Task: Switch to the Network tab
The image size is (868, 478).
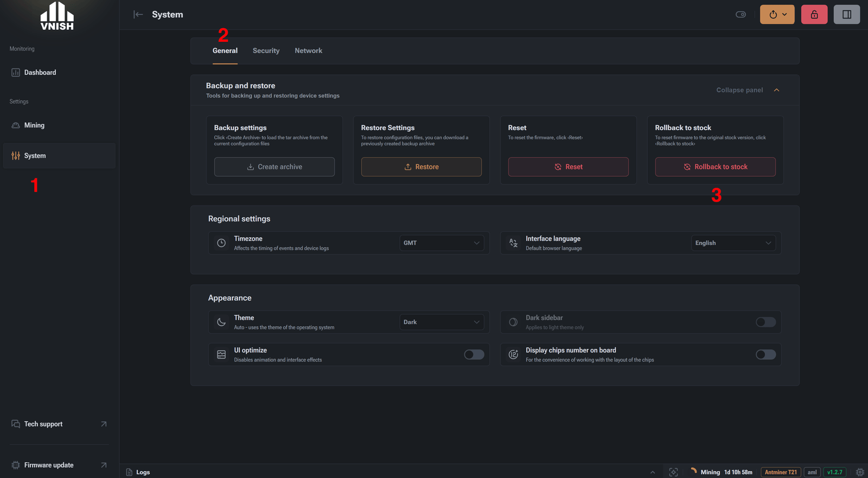Action: 309,50
